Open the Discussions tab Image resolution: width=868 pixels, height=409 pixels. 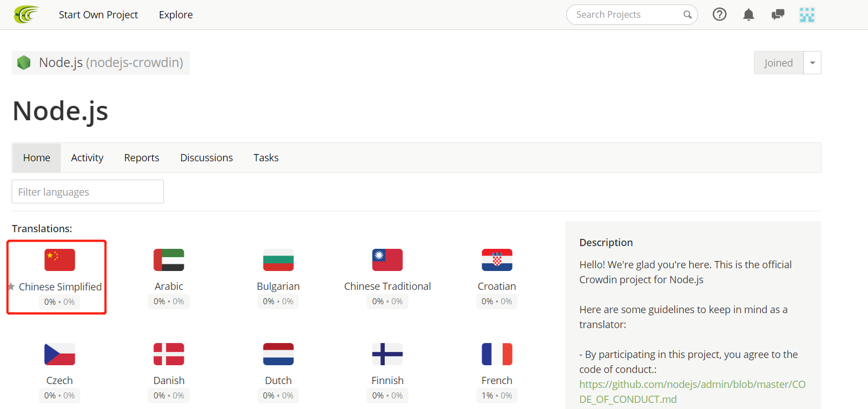(206, 158)
